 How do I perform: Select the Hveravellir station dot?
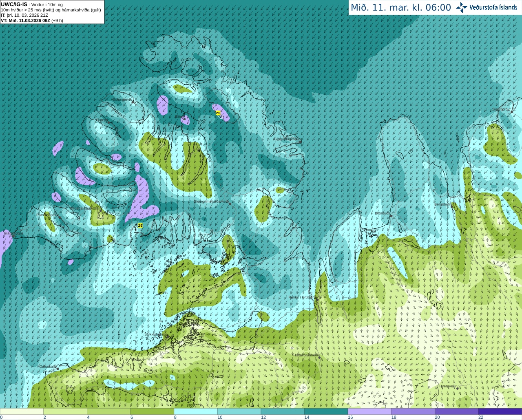tap(458, 388)
